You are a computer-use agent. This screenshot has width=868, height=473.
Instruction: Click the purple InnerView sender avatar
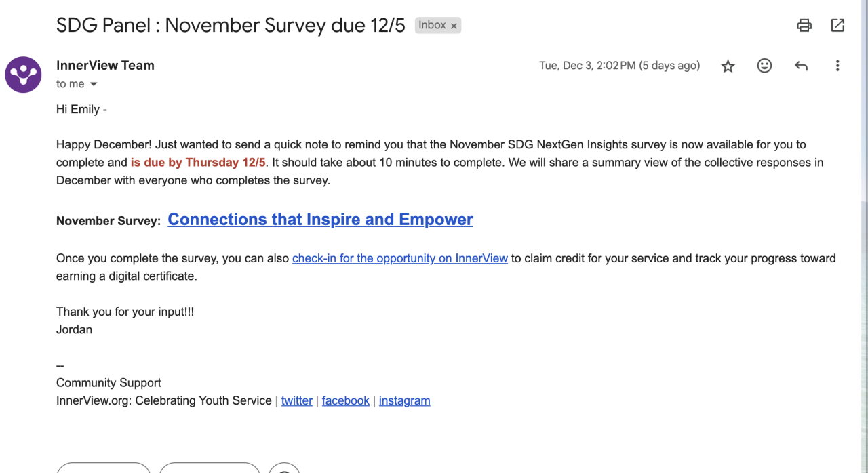(24, 75)
